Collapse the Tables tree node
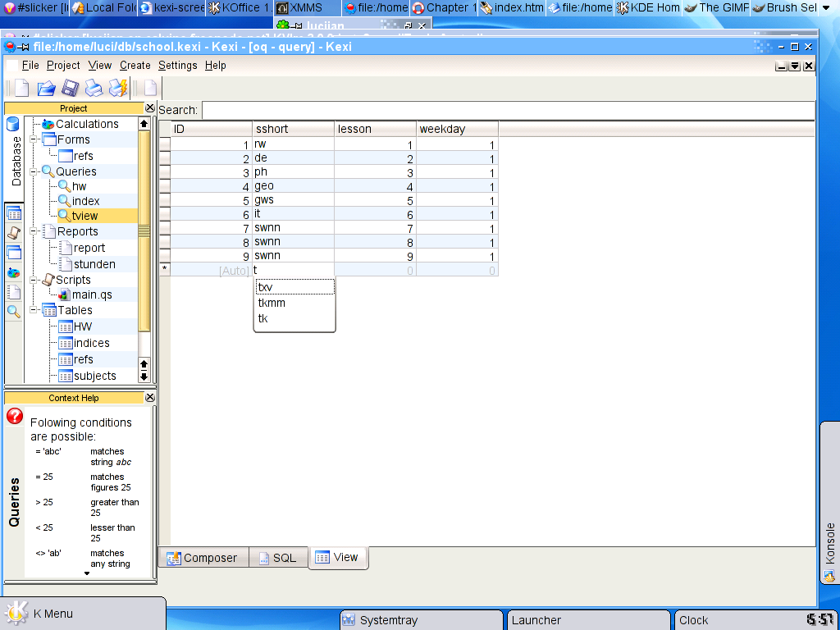This screenshot has width=840, height=630. [34, 310]
